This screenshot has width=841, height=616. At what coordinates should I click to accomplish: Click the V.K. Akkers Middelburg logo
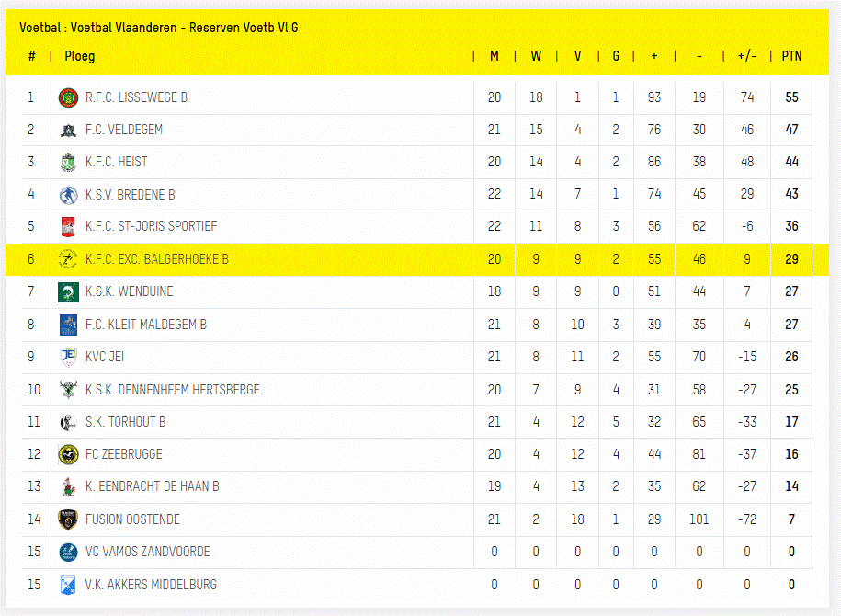[68, 585]
